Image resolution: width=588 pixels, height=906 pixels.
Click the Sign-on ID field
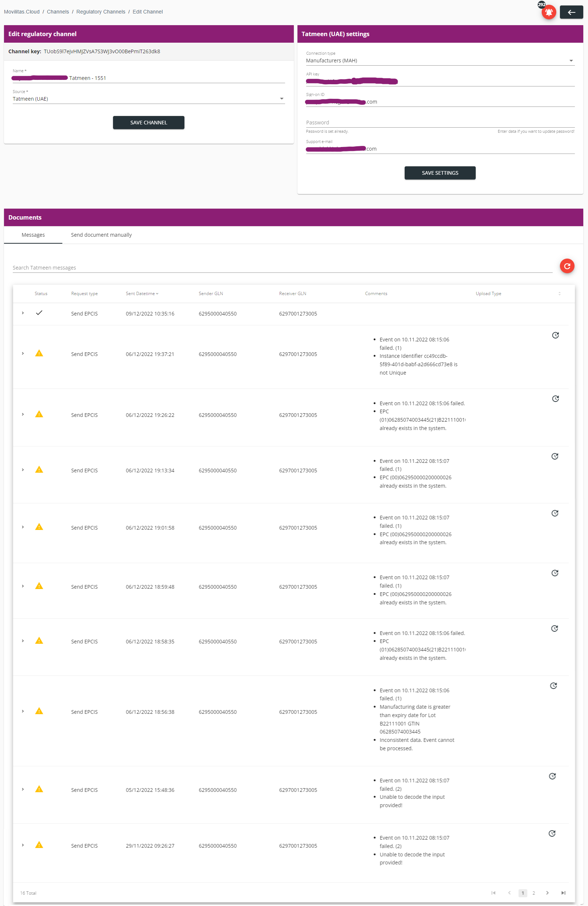tap(440, 102)
